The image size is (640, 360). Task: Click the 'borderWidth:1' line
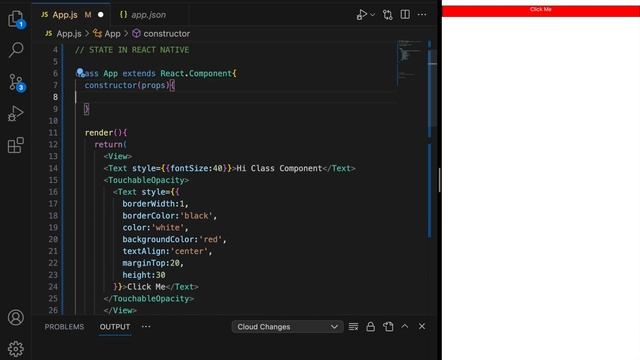click(x=156, y=204)
